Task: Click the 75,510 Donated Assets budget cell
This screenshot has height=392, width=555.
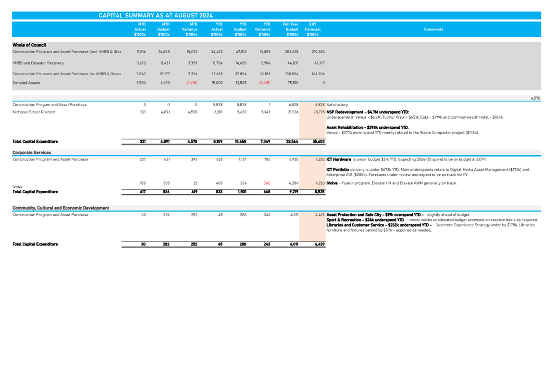Action: coord(293,83)
